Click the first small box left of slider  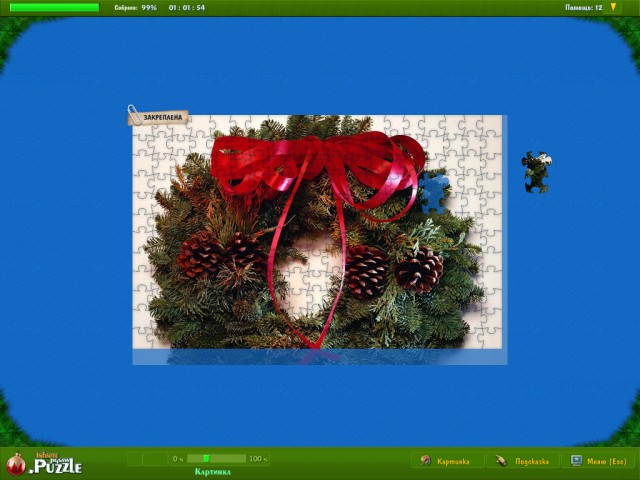pos(134,459)
